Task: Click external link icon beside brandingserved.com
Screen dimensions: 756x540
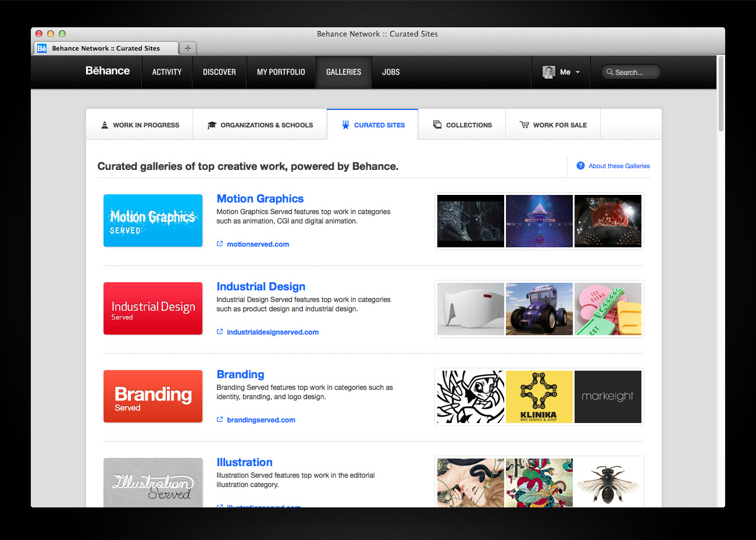Action: coord(220,420)
